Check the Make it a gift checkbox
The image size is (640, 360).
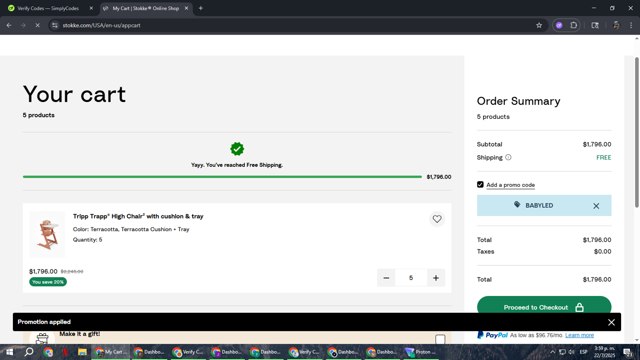(440, 339)
